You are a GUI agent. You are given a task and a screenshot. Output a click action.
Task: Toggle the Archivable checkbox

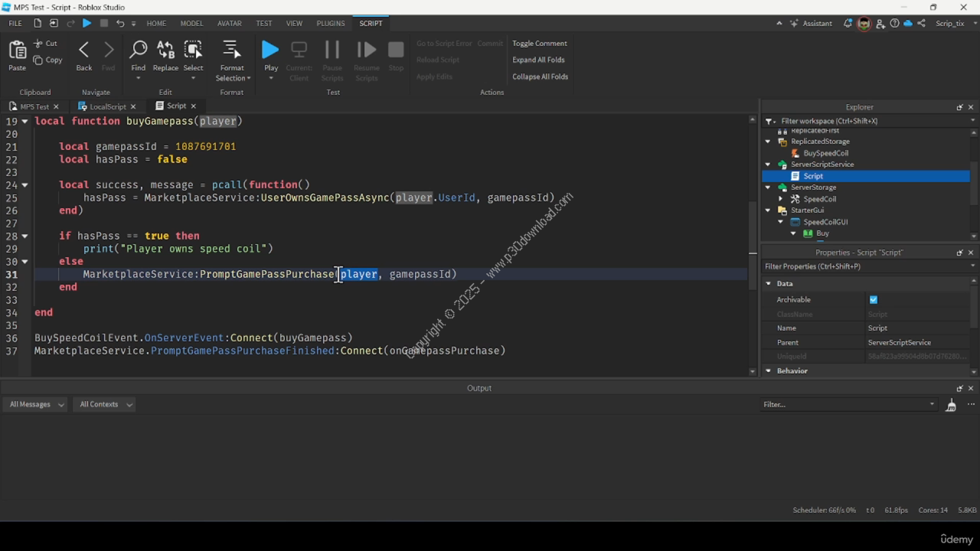pos(874,299)
